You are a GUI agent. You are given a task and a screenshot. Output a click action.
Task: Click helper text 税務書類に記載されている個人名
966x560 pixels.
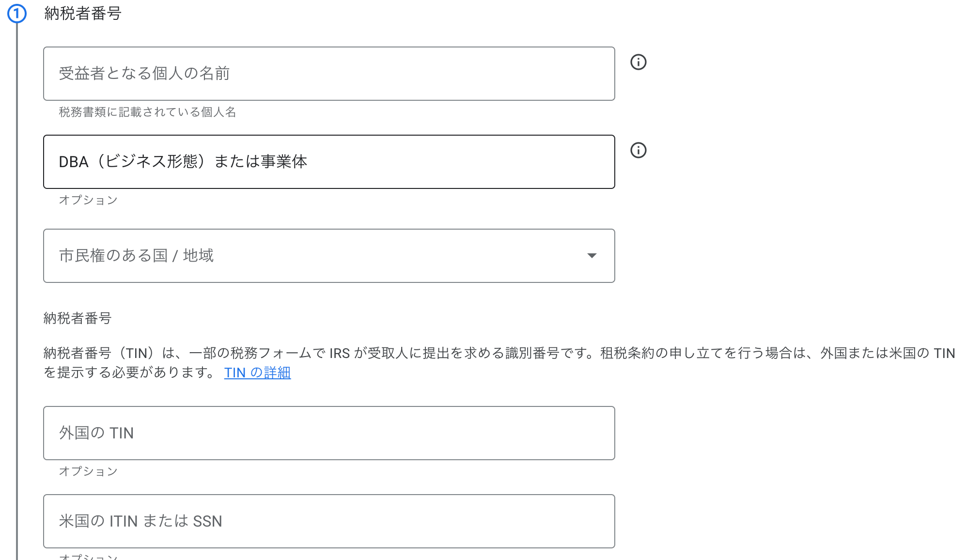[147, 112]
